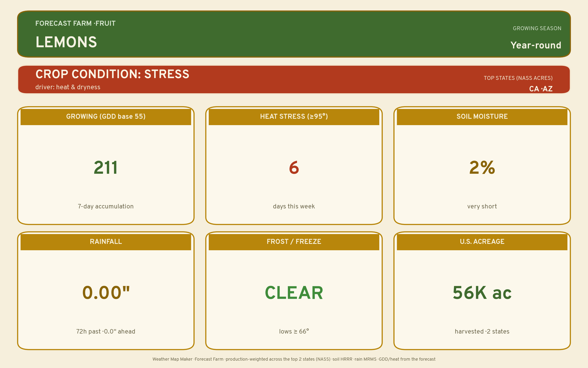588x368 pixels.
Task: Click the CROP CONDITION: STRESS heading
Action: click(x=112, y=74)
